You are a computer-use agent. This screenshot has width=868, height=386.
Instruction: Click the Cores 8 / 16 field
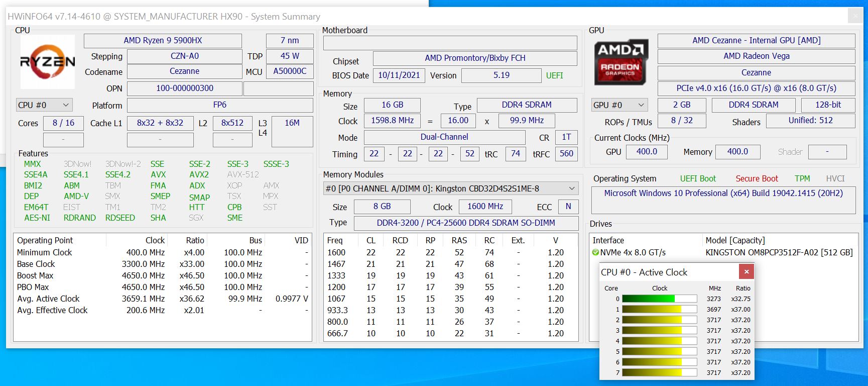63,123
